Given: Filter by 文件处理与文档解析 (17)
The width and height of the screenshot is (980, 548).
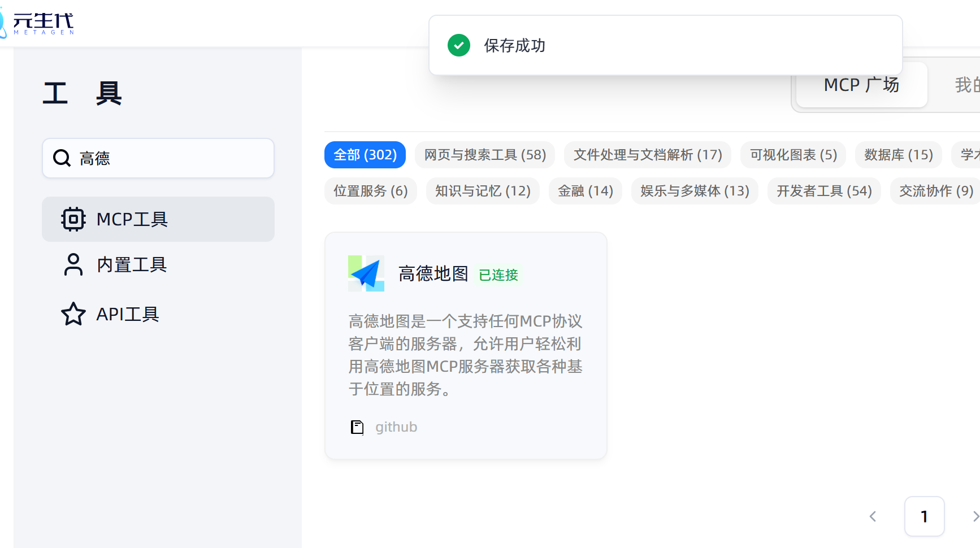Looking at the screenshot, I should (648, 155).
